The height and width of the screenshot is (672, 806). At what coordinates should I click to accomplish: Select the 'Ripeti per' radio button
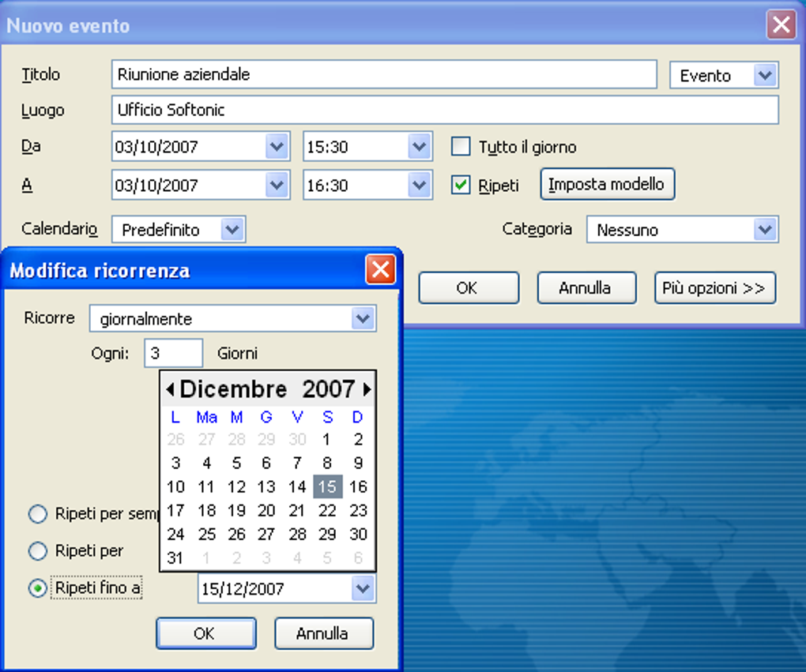pos(37,551)
